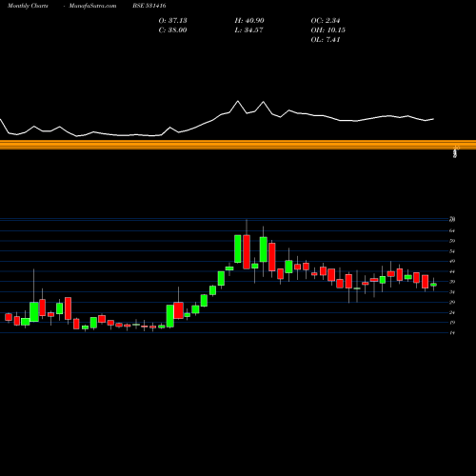Click the price axis label '14'

452,333
